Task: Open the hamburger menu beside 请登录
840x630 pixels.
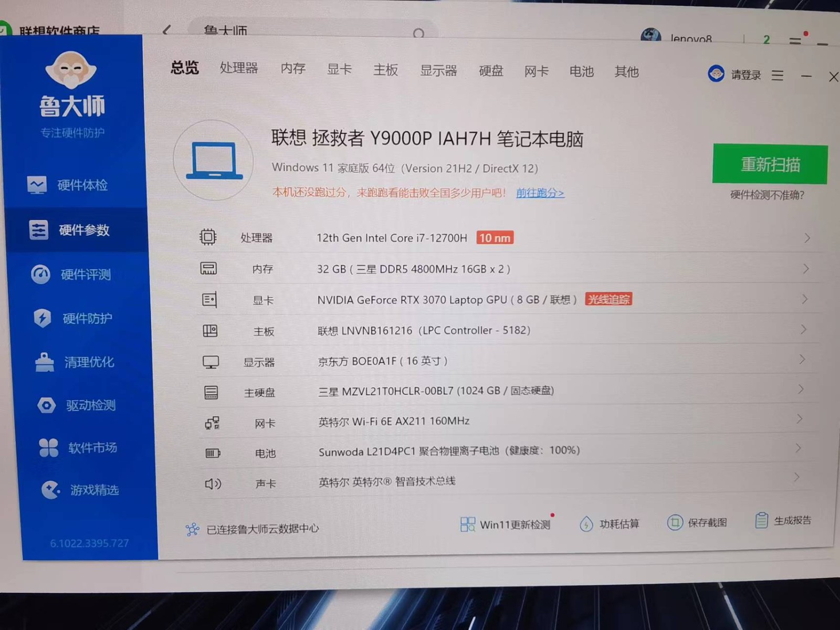Action: [778, 76]
